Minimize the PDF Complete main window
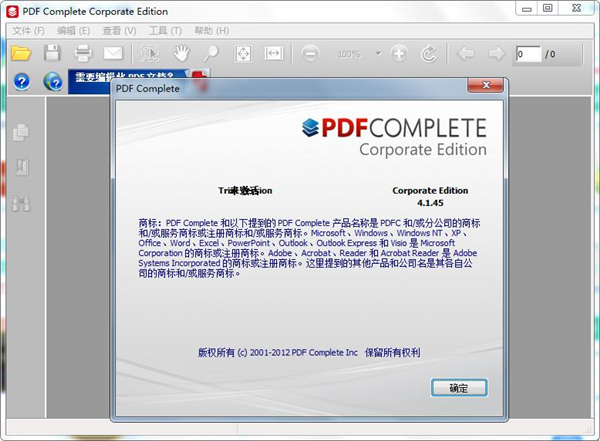The image size is (600, 441). (527, 8)
